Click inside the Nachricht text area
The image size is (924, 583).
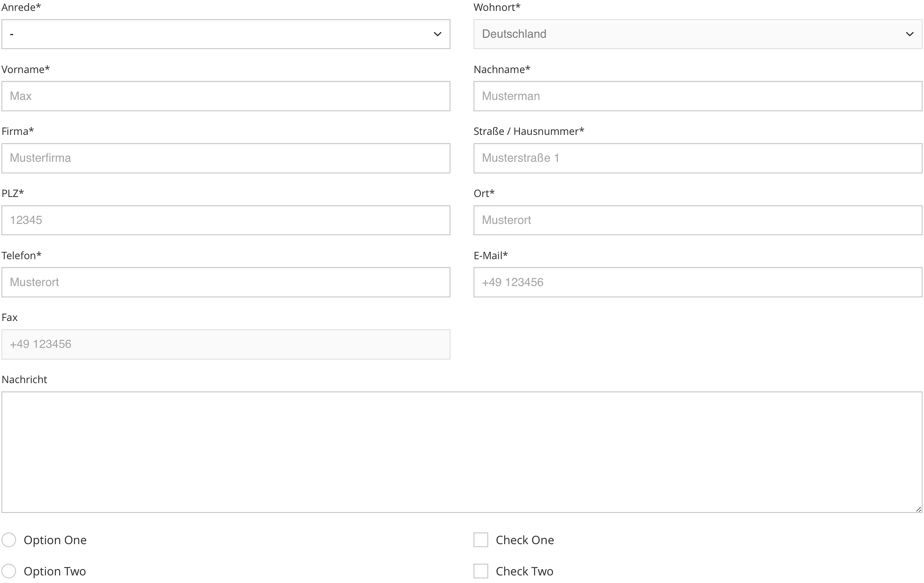[462, 452]
